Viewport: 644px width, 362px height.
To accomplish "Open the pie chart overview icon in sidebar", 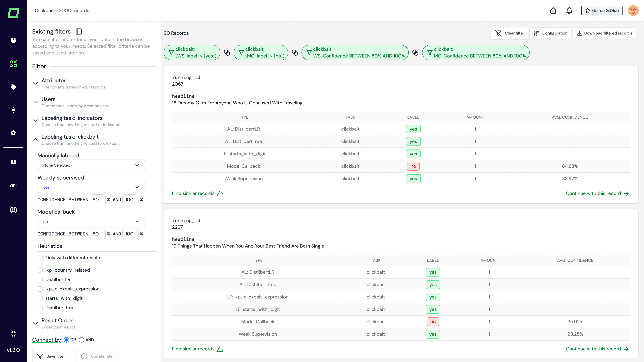I will 13,40.
